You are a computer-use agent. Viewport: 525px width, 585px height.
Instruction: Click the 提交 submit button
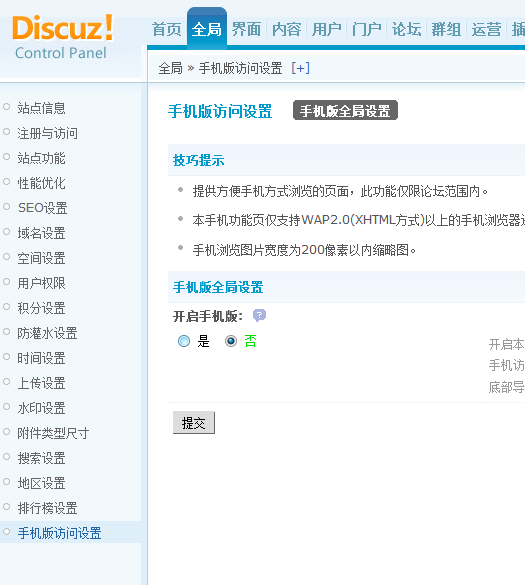coord(194,423)
